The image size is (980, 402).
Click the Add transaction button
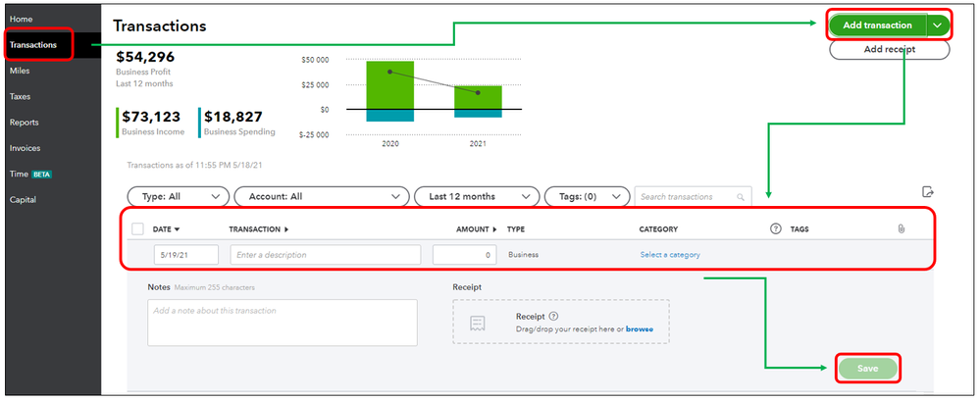(x=877, y=25)
